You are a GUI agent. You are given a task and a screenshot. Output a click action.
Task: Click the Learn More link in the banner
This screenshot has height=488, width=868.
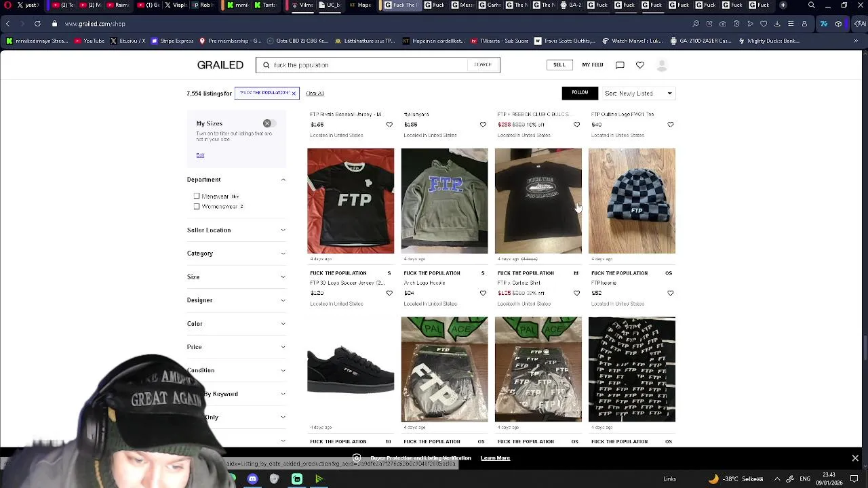495,458
